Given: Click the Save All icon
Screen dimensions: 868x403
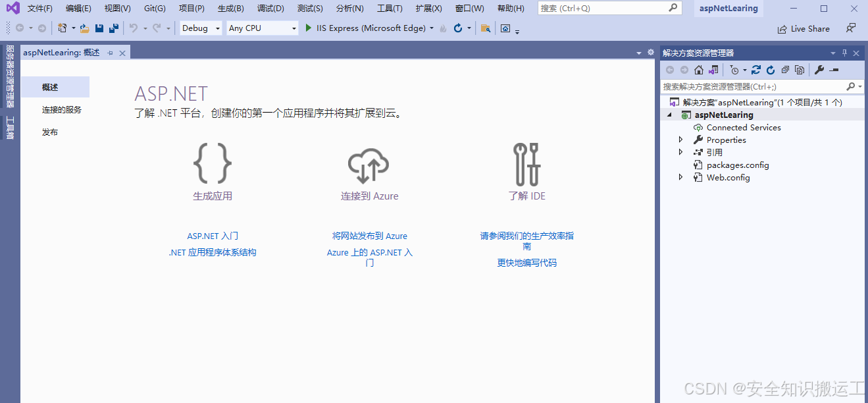Looking at the screenshot, I should [114, 28].
